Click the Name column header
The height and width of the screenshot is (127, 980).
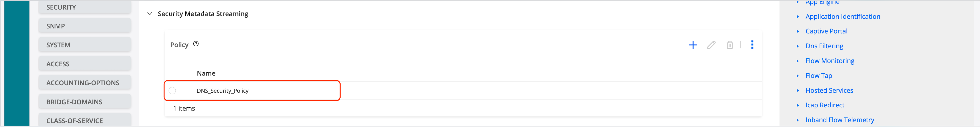coord(206,73)
